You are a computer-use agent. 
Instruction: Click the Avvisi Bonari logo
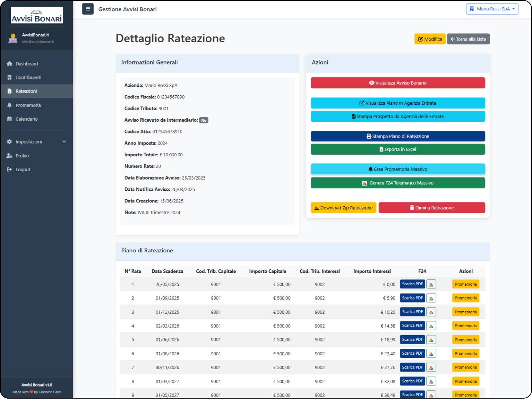tap(37, 16)
